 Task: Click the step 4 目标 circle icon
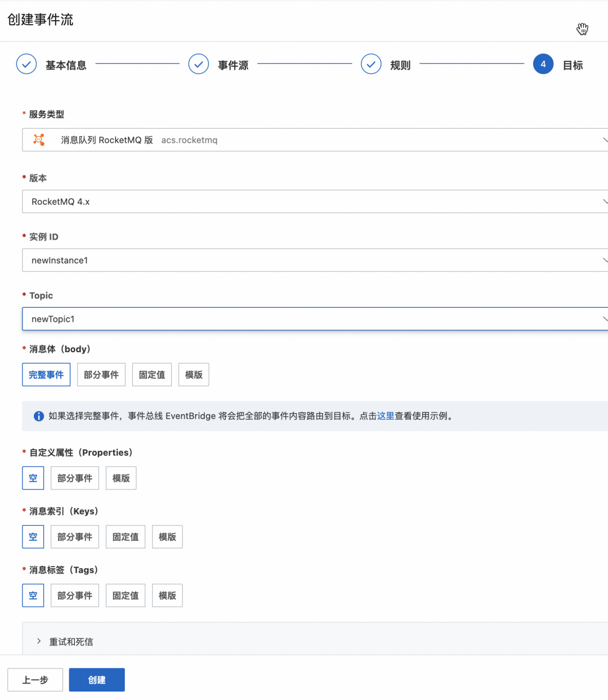point(543,65)
